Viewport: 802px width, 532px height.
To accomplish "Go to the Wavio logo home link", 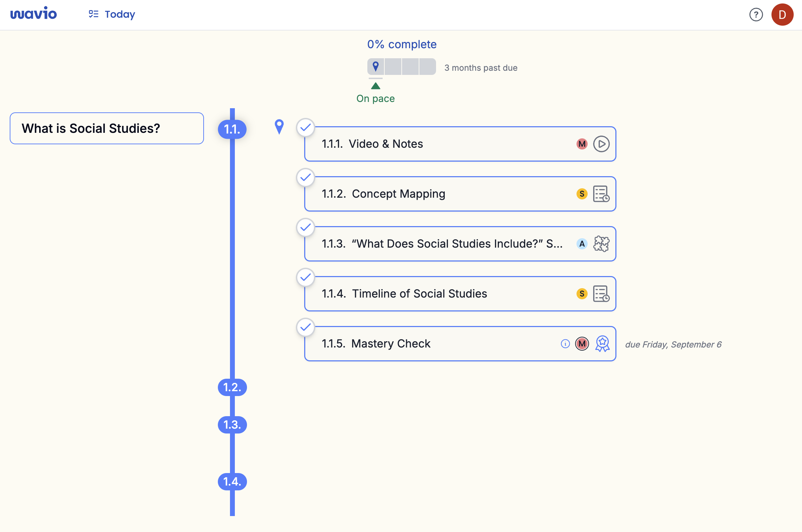I will click(x=34, y=14).
